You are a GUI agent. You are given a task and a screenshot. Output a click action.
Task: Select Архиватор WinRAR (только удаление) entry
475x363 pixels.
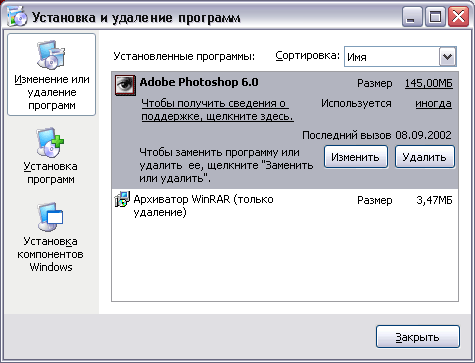pos(285,204)
